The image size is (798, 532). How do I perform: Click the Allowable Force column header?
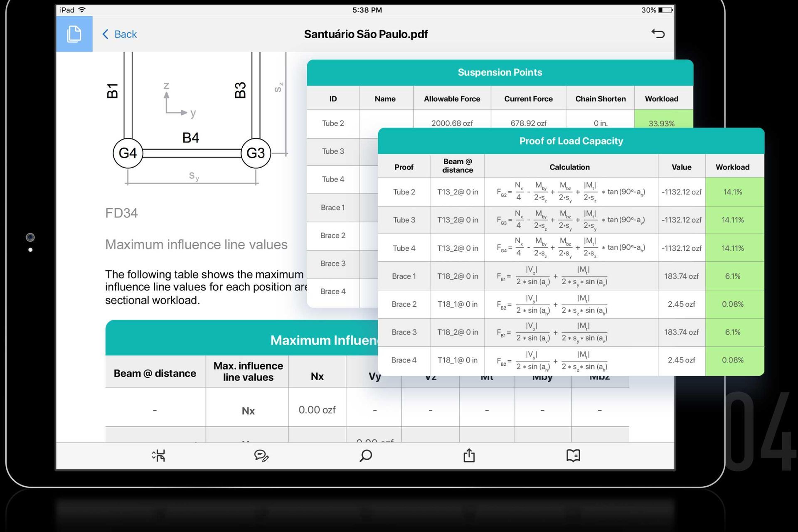pyautogui.click(x=452, y=99)
